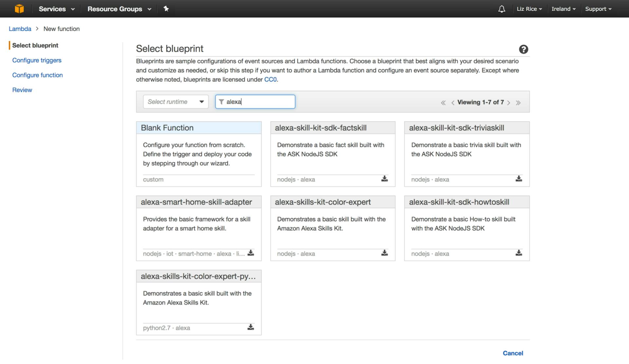Open the Services menu

(56, 9)
